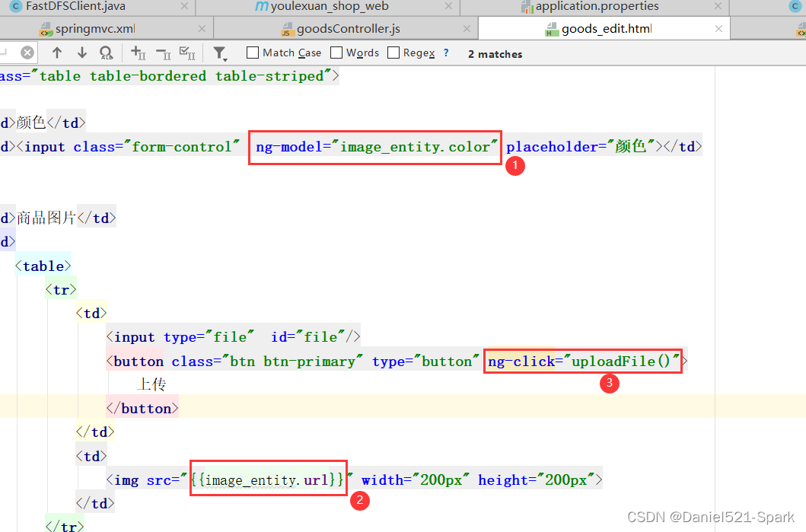Click class="form-control" attribute

click(x=156, y=147)
